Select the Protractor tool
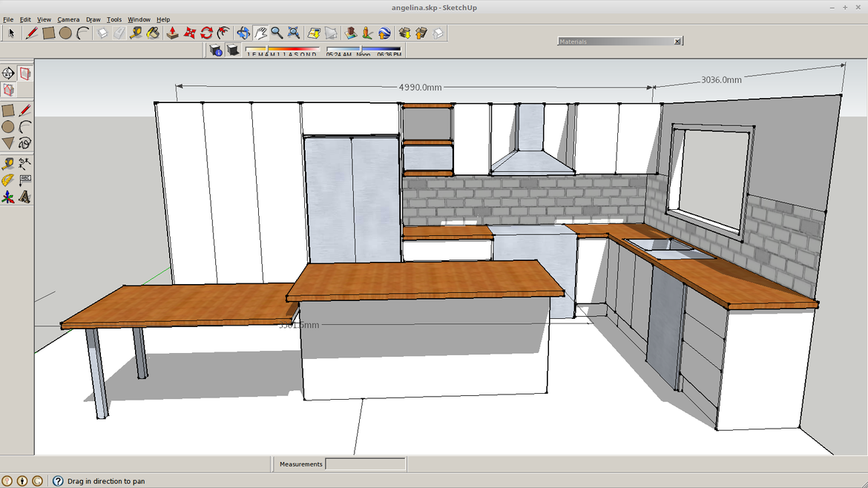 click(8, 180)
